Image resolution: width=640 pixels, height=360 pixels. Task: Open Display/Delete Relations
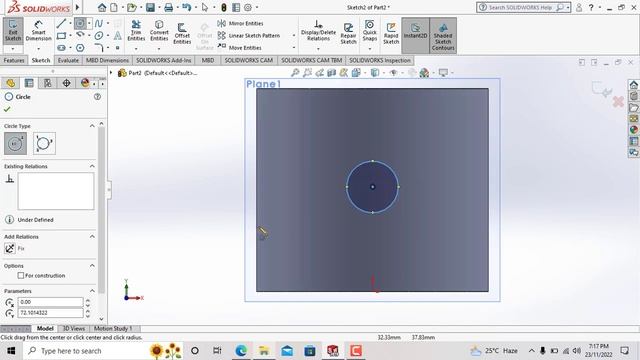pyautogui.click(x=318, y=31)
